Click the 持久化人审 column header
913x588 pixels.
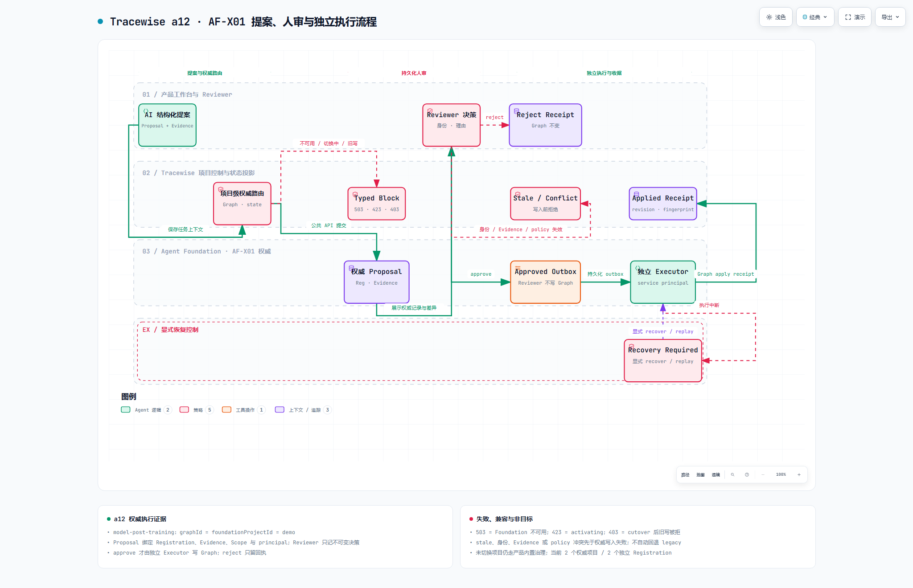point(414,73)
